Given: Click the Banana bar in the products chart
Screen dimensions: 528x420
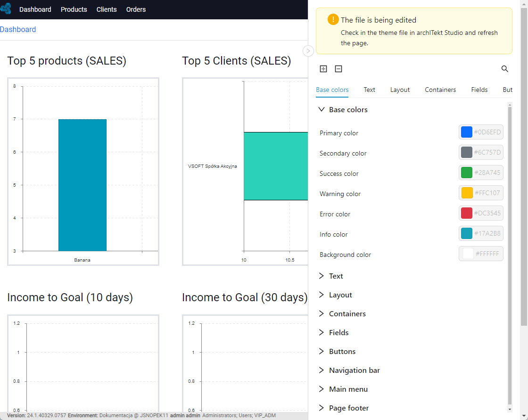Looking at the screenshot, I should pos(82,185).
